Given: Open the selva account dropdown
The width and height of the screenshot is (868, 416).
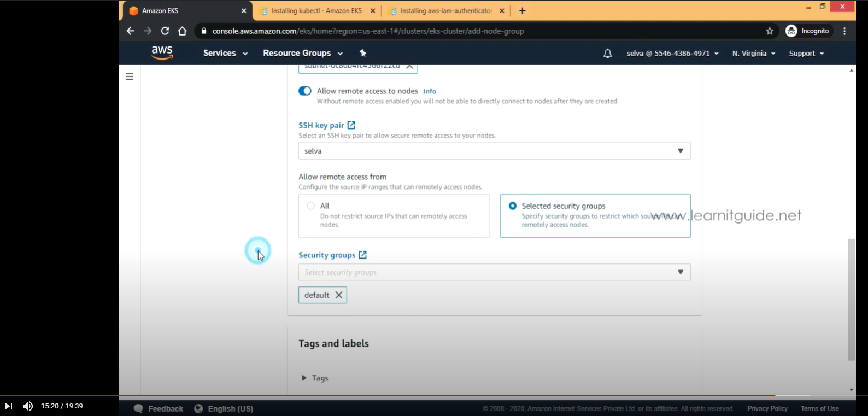Looking at the screenshot, I should point(673,54).
